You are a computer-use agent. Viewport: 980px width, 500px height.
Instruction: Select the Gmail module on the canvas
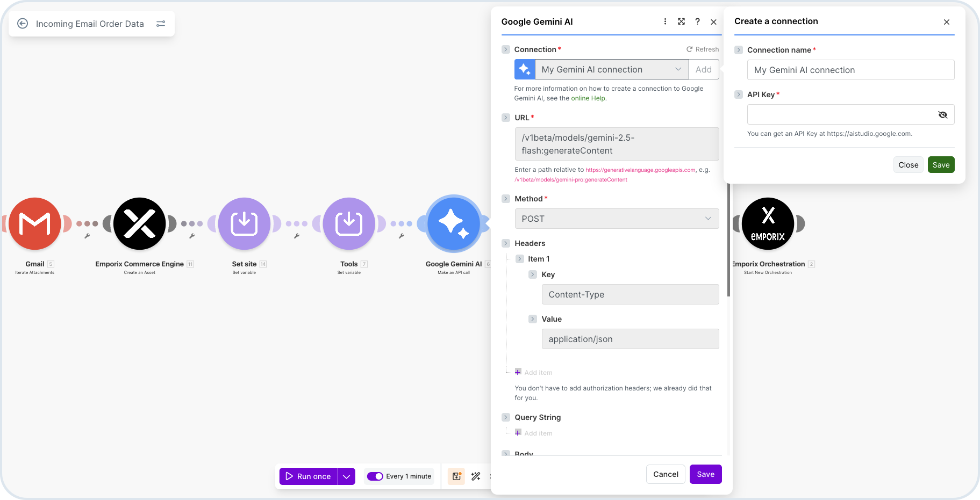35,223
